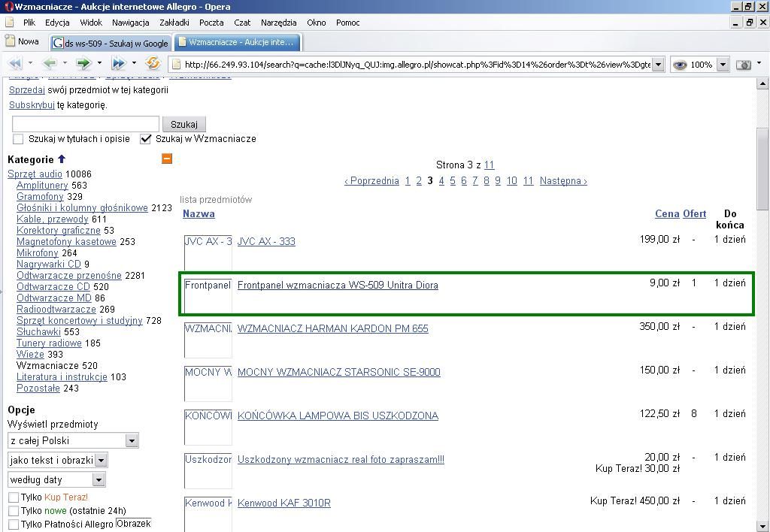Reload the page with the orange refresh icon
770x532 pixels.
click(x=153, y=63)
